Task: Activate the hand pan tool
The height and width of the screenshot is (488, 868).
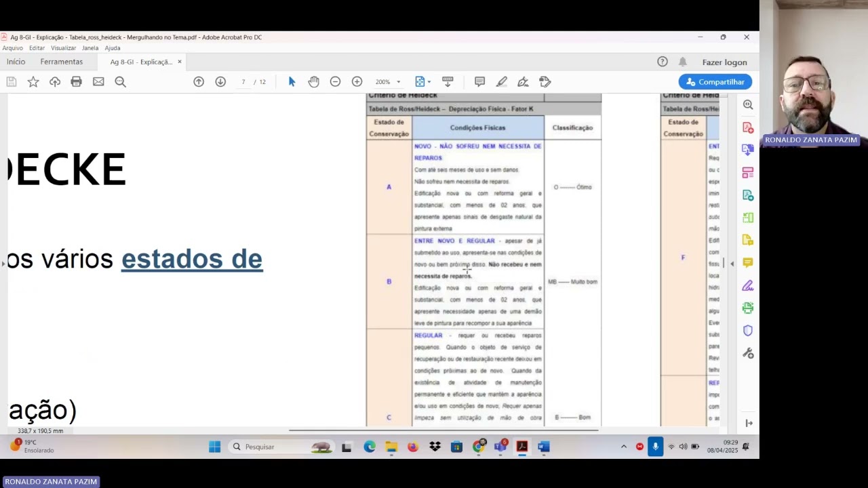Action: click(x=313, y=82)
